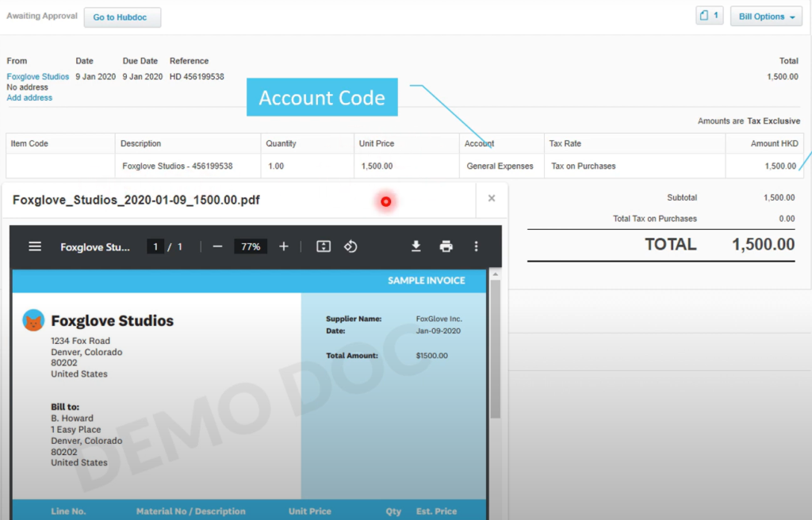Screen dimensions: 812x520
Task: Zoom out on the PDF document
Action: tap(217, 246)
